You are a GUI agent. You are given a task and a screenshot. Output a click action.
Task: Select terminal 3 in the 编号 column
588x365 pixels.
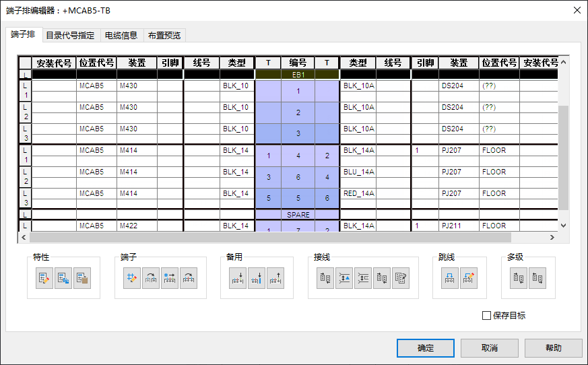298,133
